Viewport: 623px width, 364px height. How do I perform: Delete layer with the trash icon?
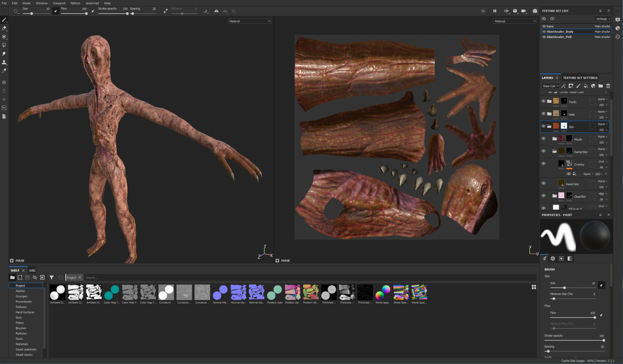pyautogui.click(x=608, y=86)
